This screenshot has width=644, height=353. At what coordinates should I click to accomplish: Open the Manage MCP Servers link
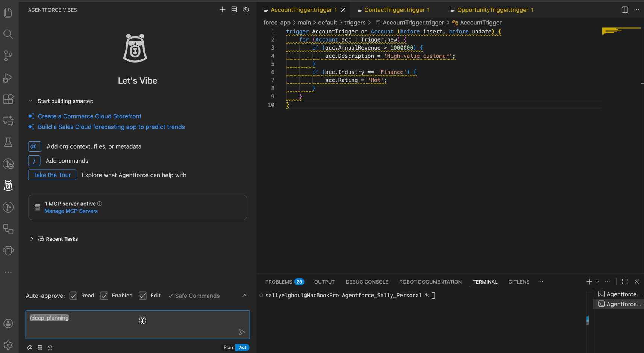coord(71,211)
